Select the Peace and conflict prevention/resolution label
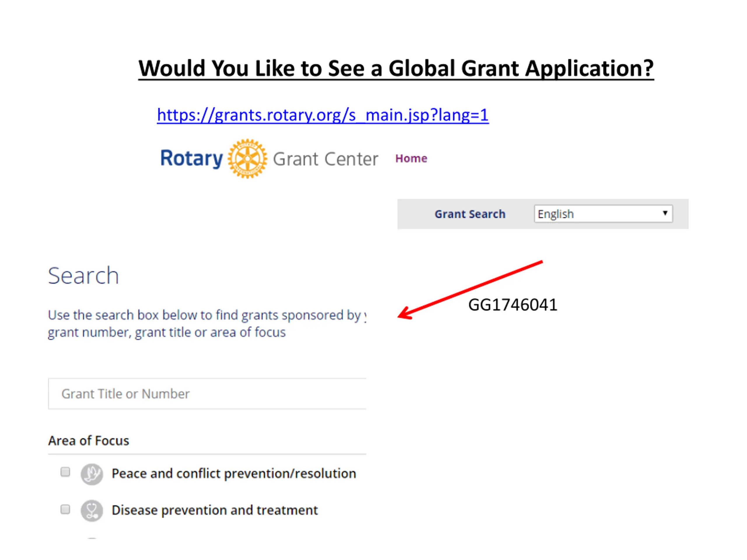Viewport: 747px width, 560px height. pyautogui.click(x=234, y=474)
